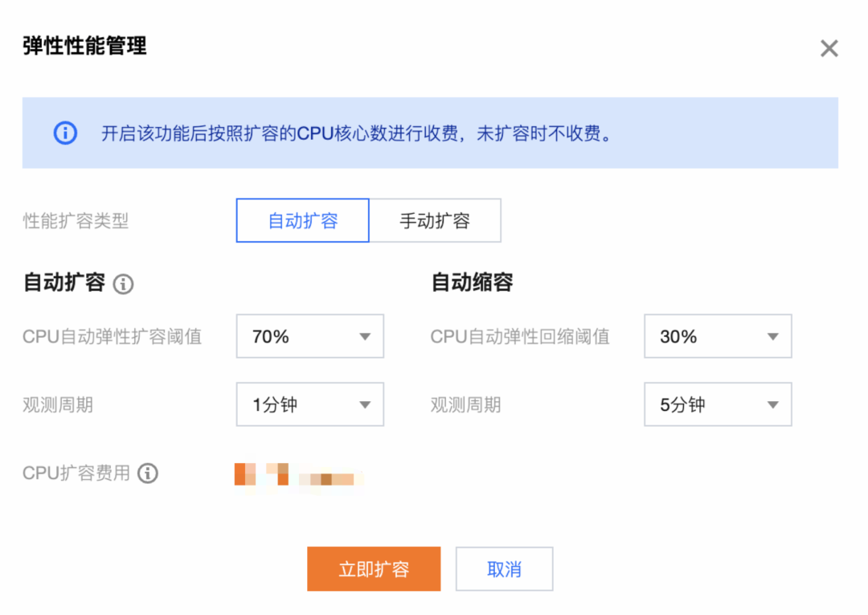The height and width of the screenshot is (615, 868).
Task: Click the blurred CPU expansion fee value
Action: pos(297,474)
